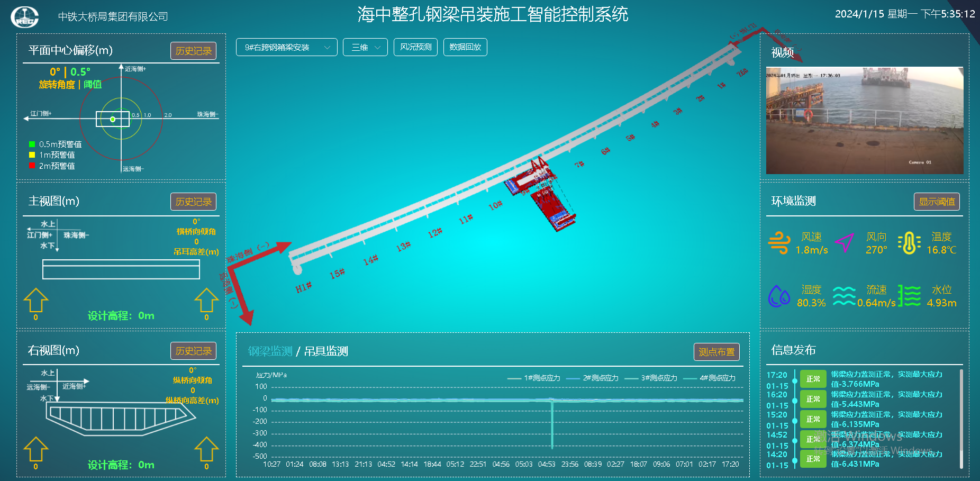
Task: Click the wind speed icon
Action: (779, 243)
